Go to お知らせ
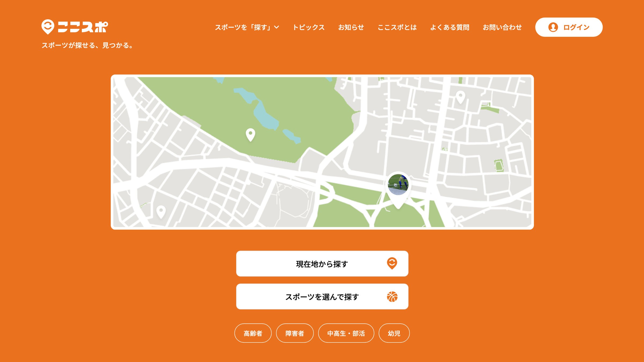644x362 pixels. click(351, 27)
